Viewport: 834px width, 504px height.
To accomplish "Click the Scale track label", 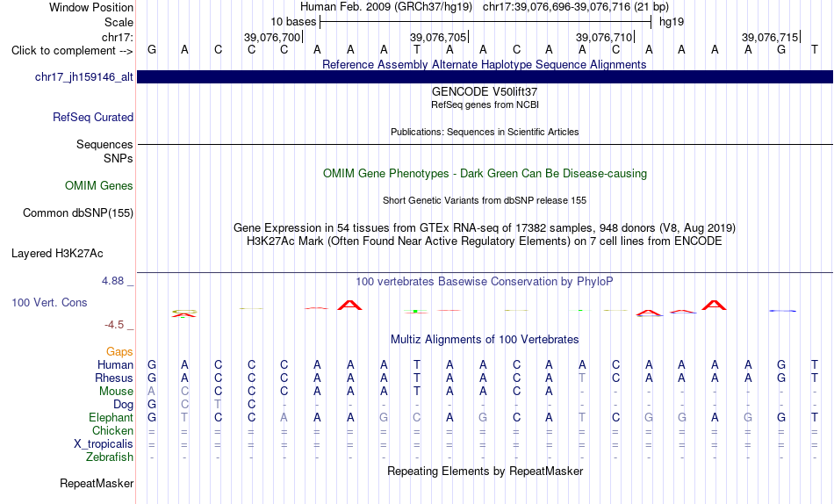I will (119, 22).
